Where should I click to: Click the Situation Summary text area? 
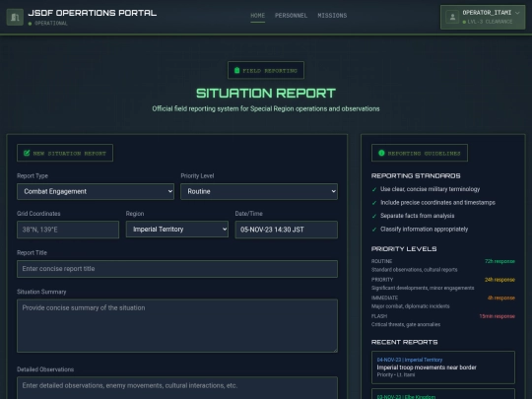[x=177, y=326]
